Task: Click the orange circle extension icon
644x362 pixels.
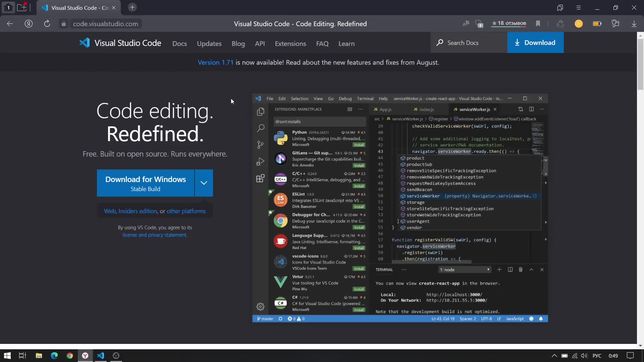Action: click(579, 23)
